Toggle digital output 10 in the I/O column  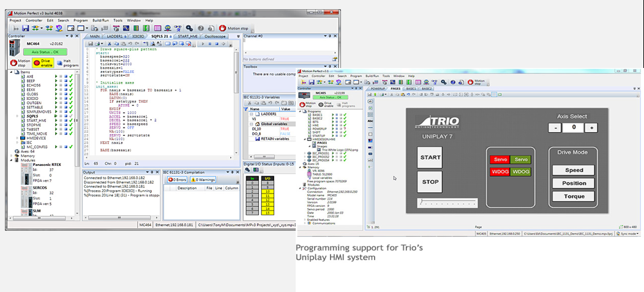[268, 192]
